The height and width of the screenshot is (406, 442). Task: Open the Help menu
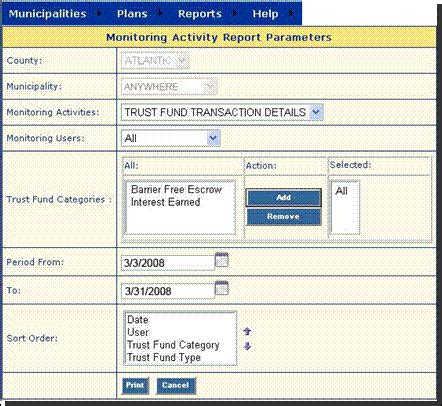point(265,14)
